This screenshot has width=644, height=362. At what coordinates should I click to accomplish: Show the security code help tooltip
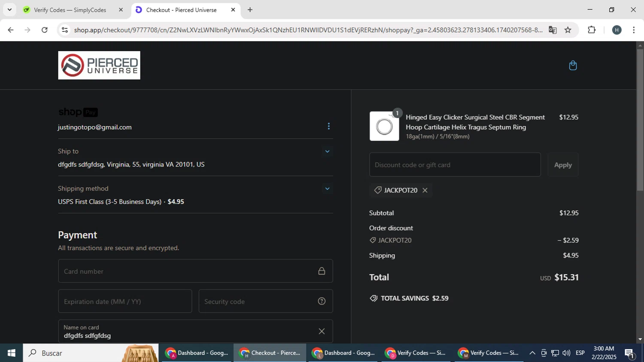[x=322, y=301]
